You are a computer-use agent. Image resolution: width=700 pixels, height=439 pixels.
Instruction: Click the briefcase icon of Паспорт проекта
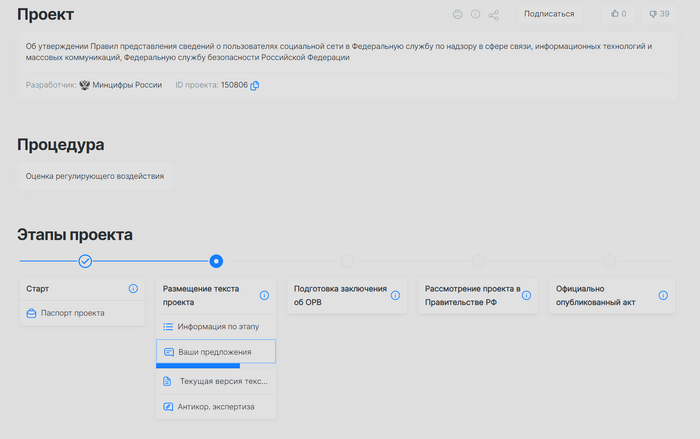[x=31, y=313]
